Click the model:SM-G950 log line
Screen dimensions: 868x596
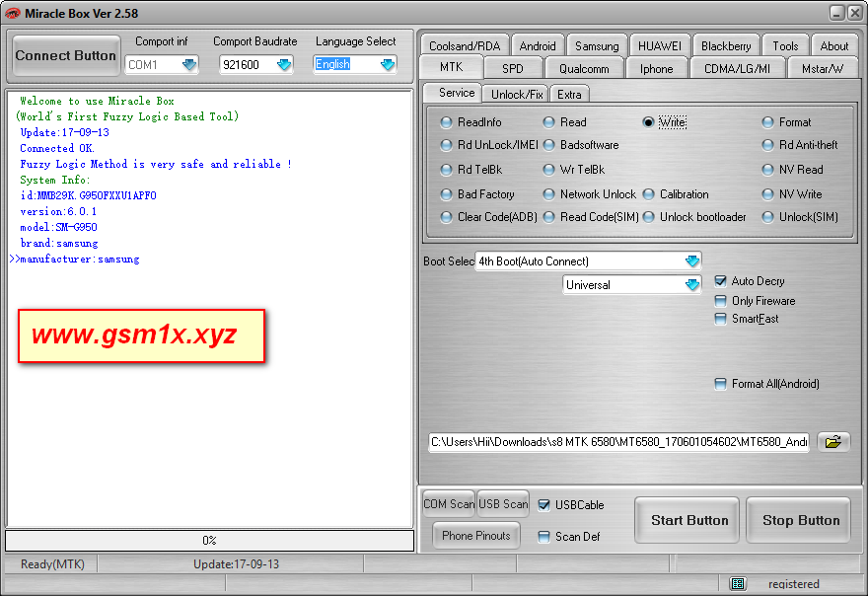(58, 227)
